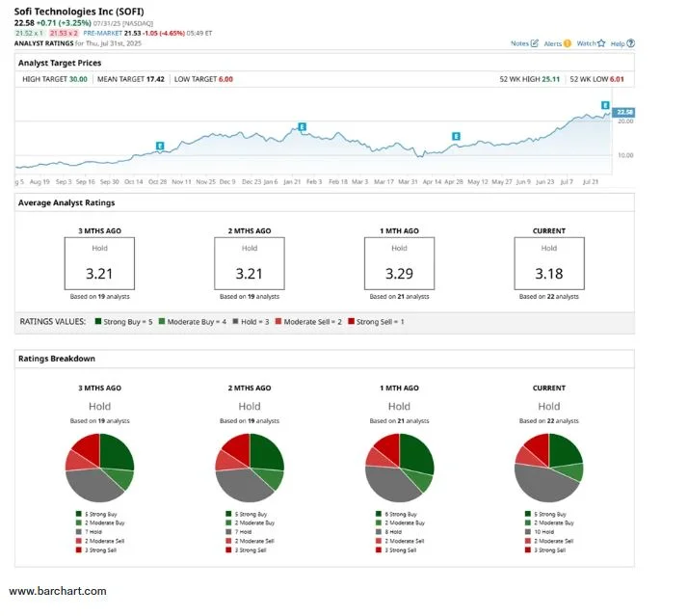Select the 1 Mth Ago rating box showing 3.29
The height and width of the screenshot is (616, 688).
399,260
